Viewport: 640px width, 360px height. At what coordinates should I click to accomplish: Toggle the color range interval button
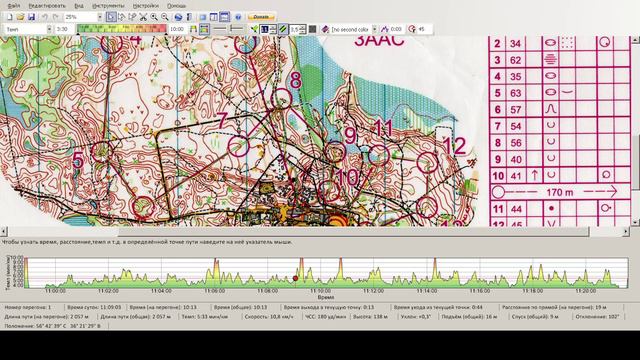[x=204, y=29]
